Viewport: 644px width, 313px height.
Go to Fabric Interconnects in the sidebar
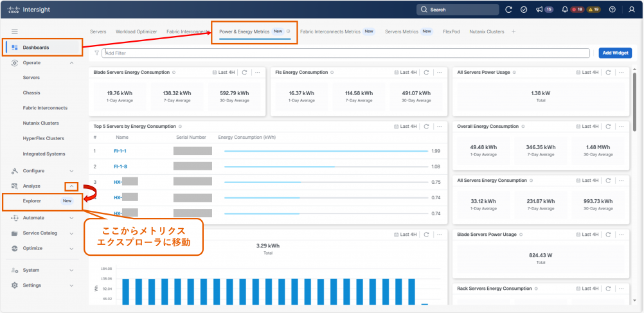pyautogui.click(x=45, y=108)
